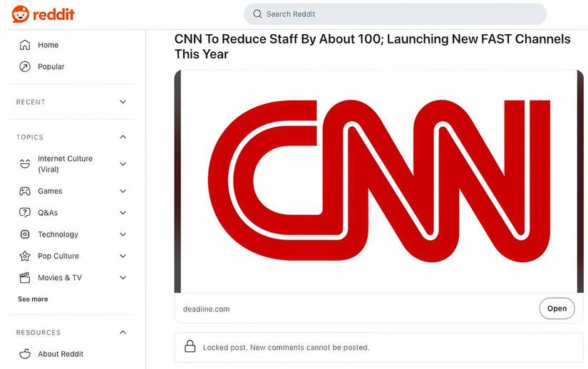Click the magnifier icon in search bar
The width and height of the screenshot is (588, 369).
257,14
